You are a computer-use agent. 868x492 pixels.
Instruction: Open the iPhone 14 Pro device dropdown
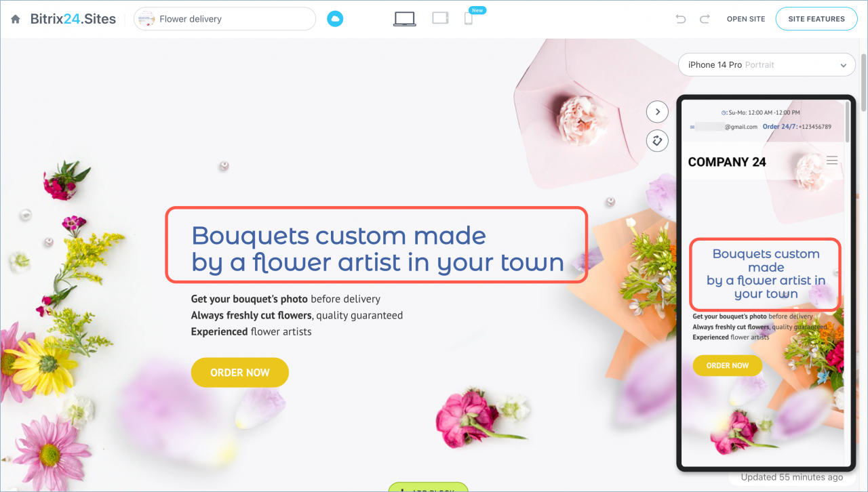pyautogui.click(x=766, y=65)
